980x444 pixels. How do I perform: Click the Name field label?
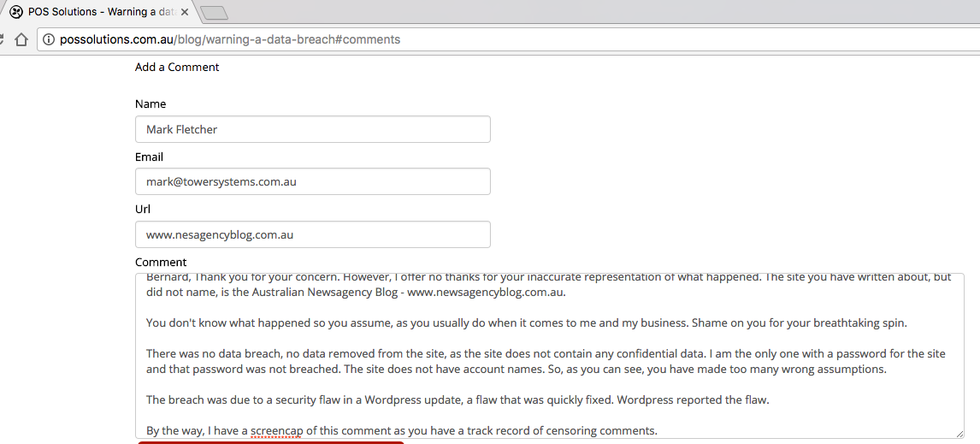point(151,104)
